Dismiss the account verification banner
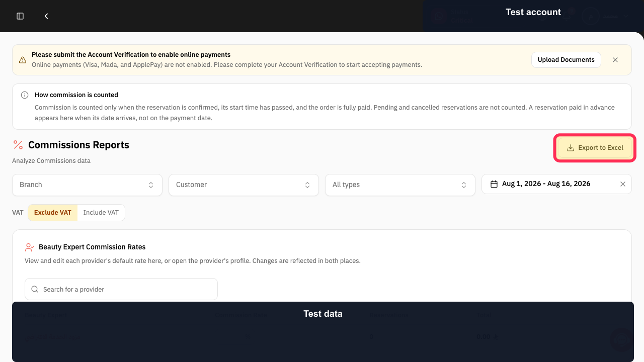The width and height of the screenshot is (644, 362). [615, 60]
